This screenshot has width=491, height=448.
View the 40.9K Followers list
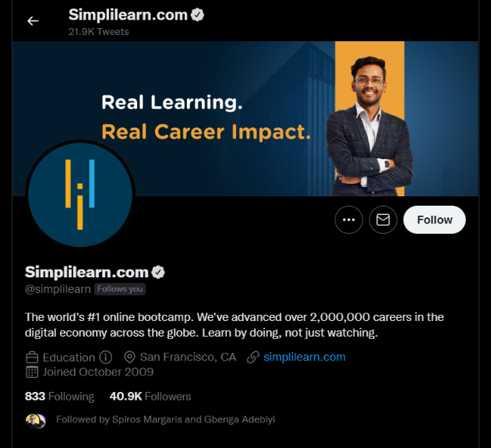click(x=150, y=397)
